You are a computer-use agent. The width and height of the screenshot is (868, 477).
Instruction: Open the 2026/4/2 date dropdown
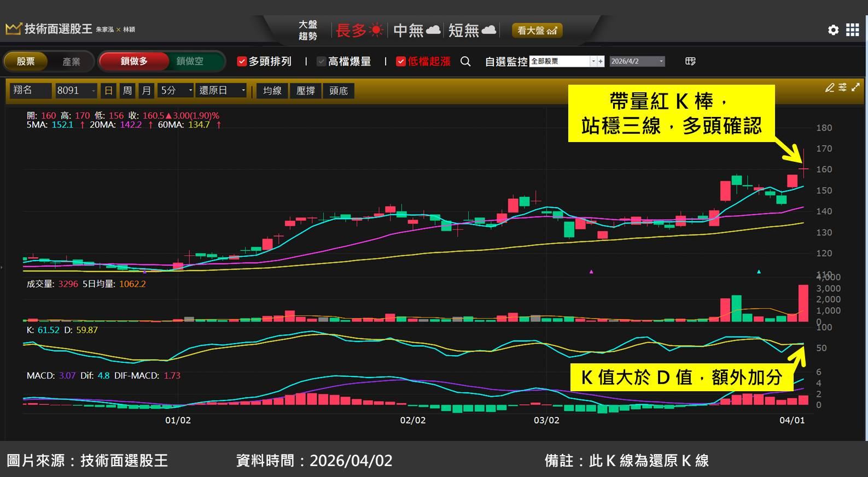coord(637,61)
